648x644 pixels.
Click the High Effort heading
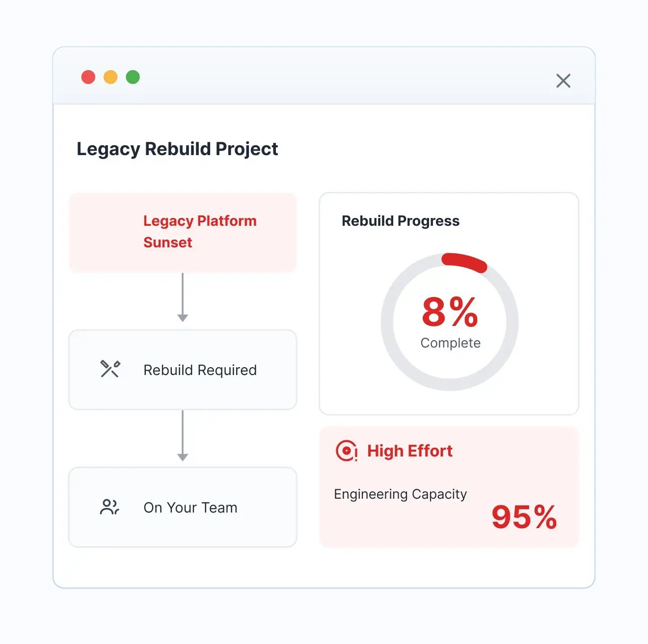tap(410, 451)
